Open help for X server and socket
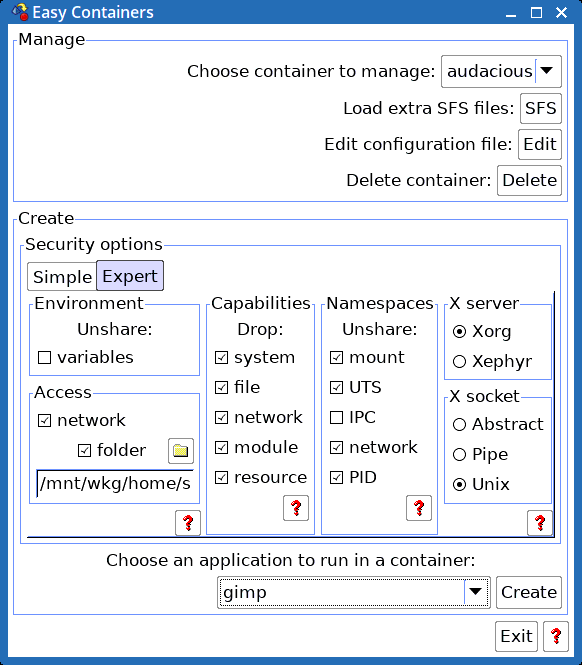The height and width of the screenshot is (665, 582). (x=540, y=522)
